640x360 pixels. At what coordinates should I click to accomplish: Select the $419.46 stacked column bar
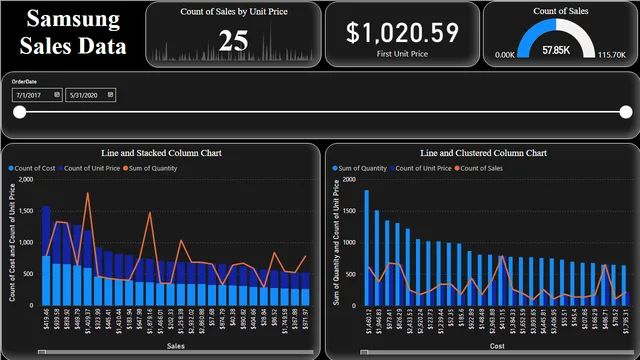[x=46, y=256]
